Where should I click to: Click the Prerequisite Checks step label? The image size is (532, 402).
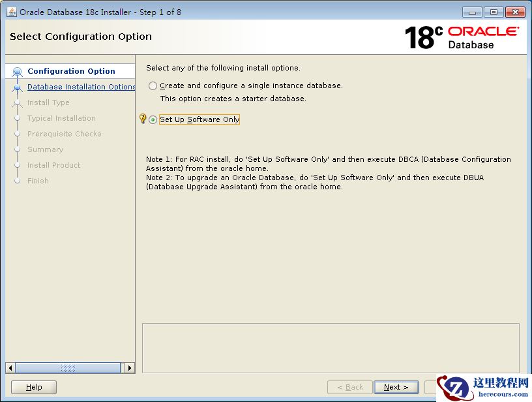pos(64,134)
